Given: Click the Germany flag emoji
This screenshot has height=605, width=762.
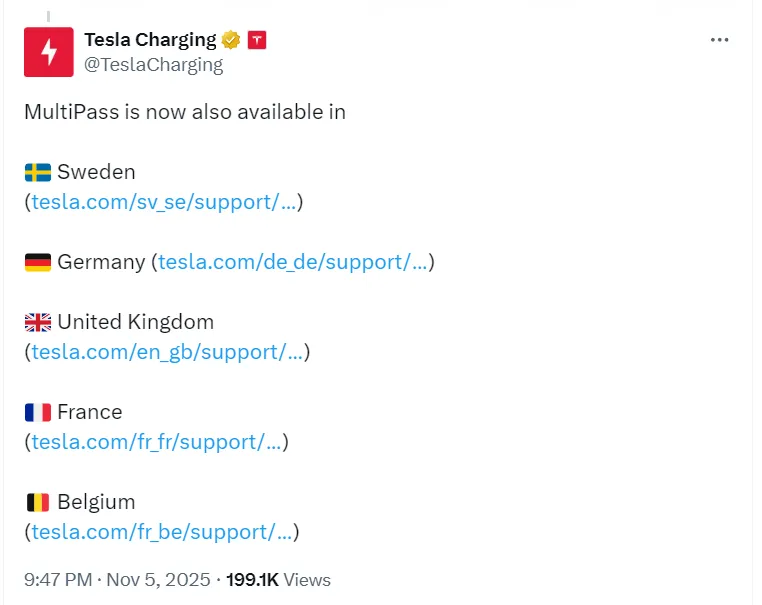Looking at the screenshot, I should pos(38,262).
